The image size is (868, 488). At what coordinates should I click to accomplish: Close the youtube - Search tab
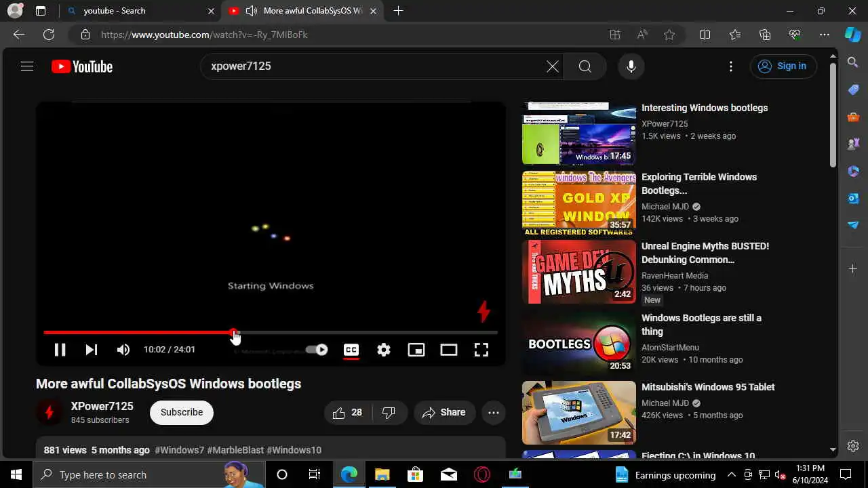pyautogui.click(x=211, y=11)
